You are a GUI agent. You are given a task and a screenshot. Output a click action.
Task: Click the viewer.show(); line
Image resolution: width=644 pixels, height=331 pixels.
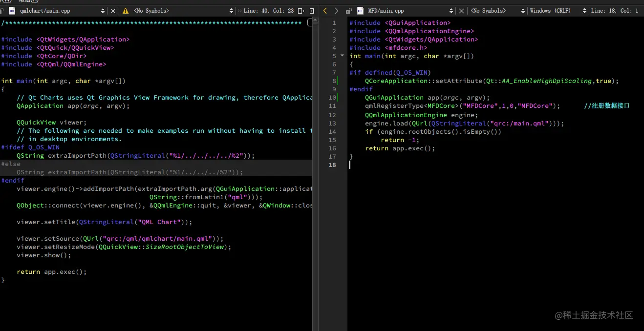[44, 255]
